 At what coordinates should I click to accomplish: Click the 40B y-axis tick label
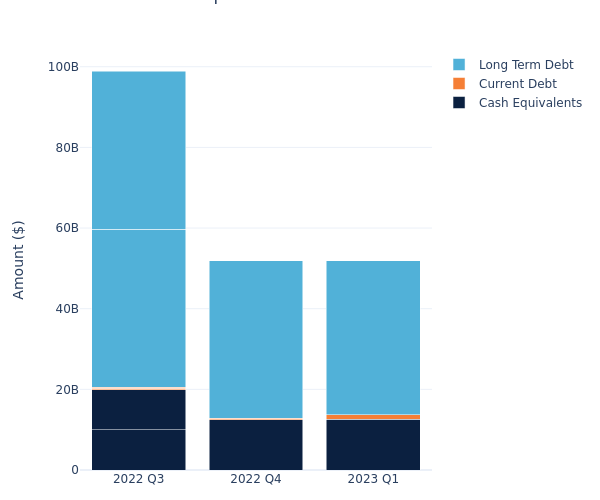[66, 309]
